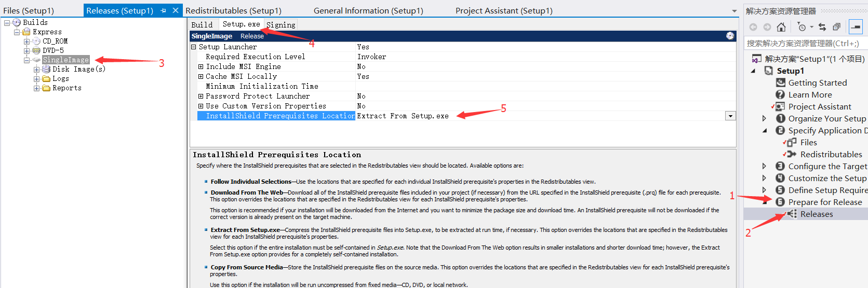Image resolution: width=868 pixels, height=288 pixels.
Task: Switch to Redistributables (Setup1) tab
Action: point(233,10)
